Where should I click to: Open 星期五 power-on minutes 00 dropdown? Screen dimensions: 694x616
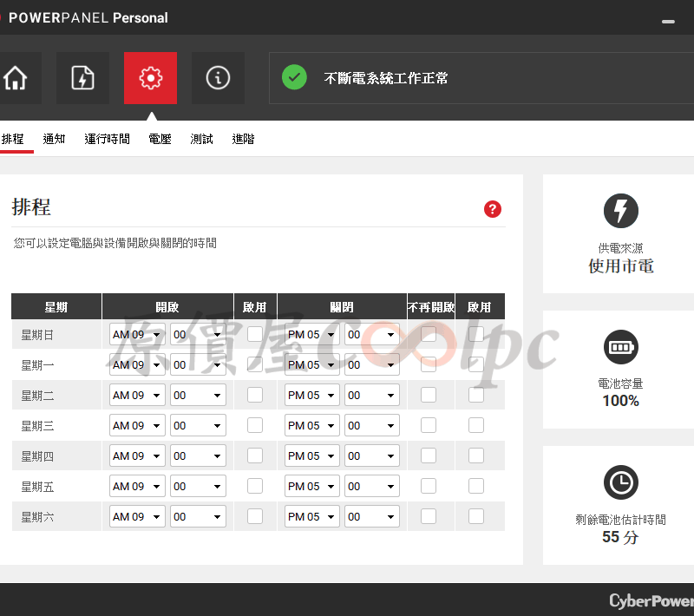198,486
